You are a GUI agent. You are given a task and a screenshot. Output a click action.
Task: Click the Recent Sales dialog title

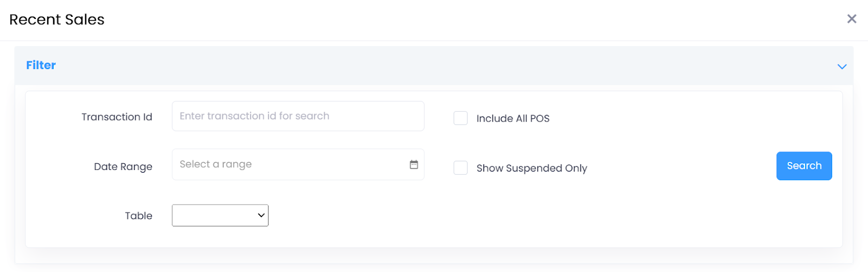pyautogui.click(x=57, y=20)
